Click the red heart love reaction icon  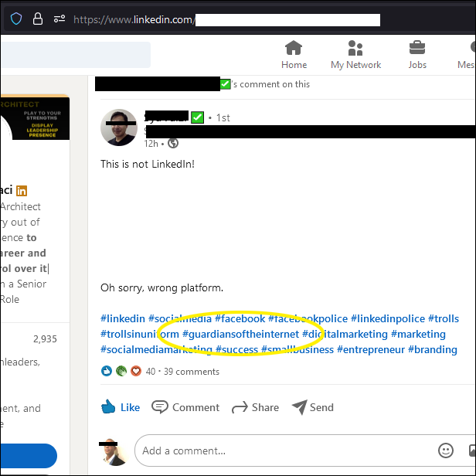[136, 371]
